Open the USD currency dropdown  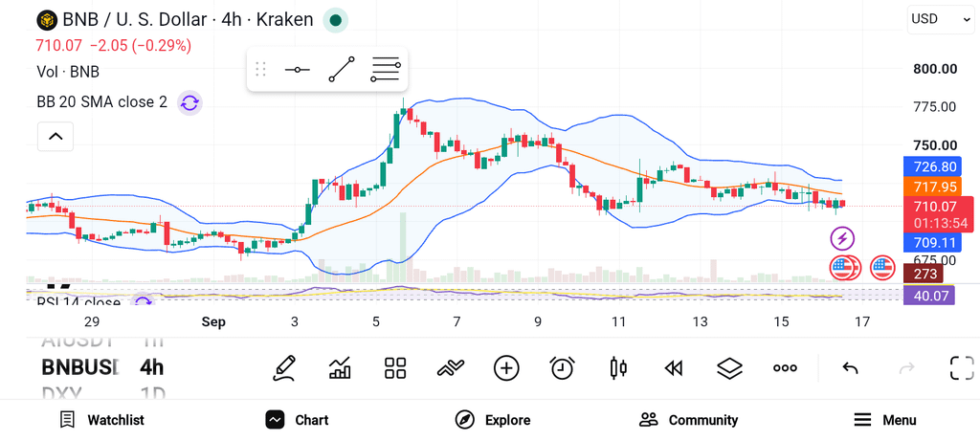940,19
